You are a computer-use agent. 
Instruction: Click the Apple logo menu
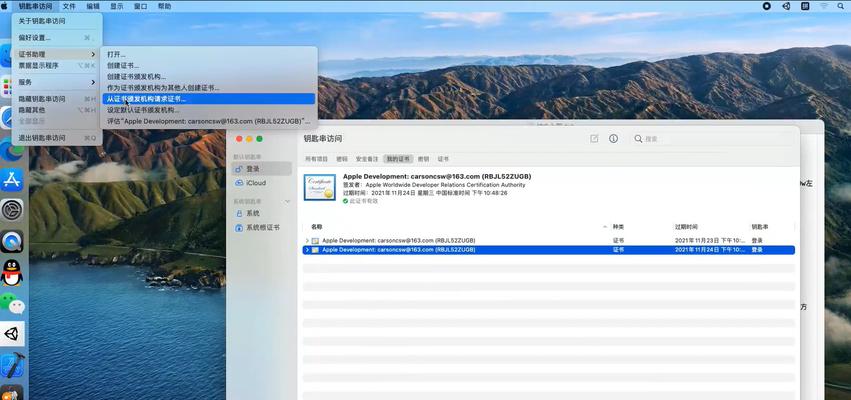tap(5, 7)
